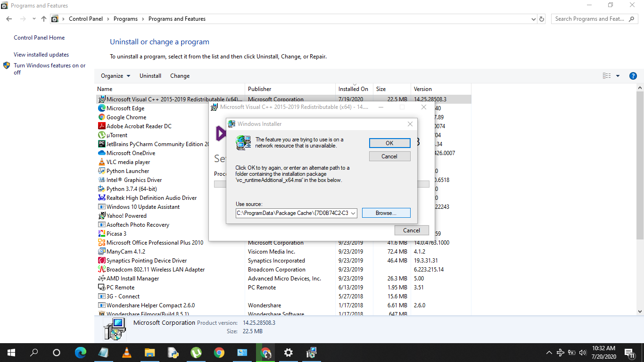Click Programs in the breadcrumb path

[125, 19]
